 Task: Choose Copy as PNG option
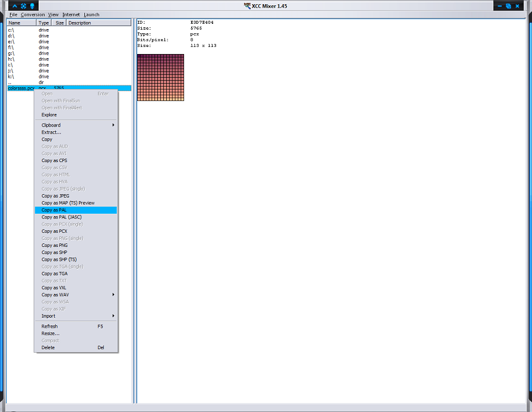click(54, 245)
